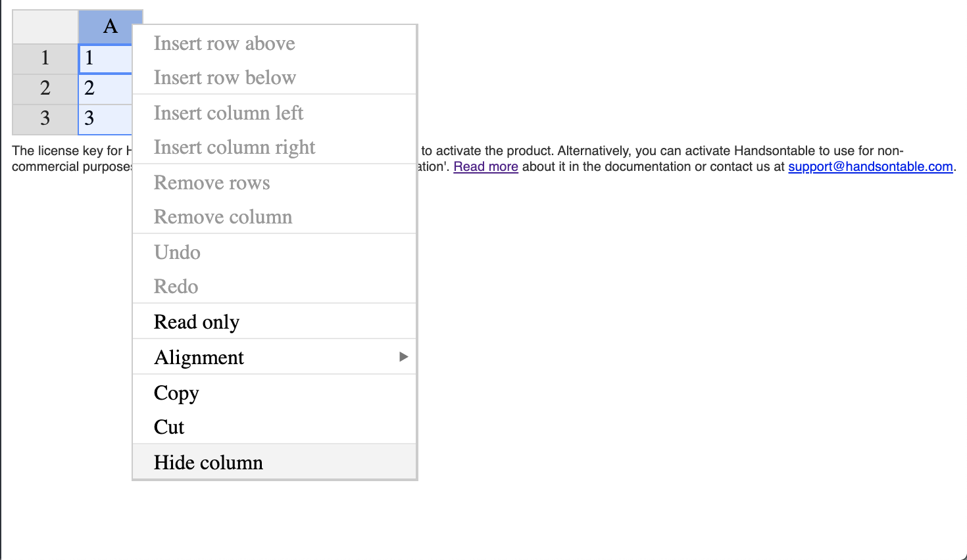
Task: Select column header A
Action: 110,27
